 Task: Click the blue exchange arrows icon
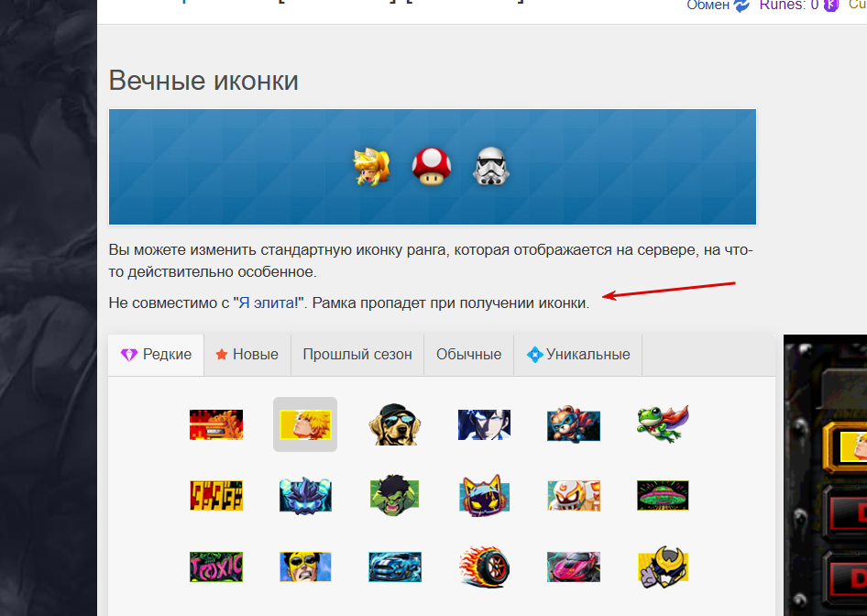(x=741, y=5)
